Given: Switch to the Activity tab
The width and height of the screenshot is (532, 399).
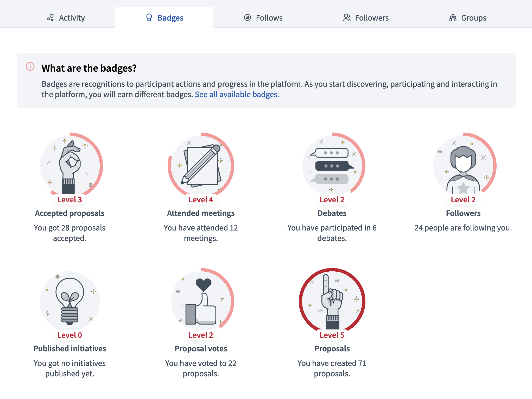Looking at the screenshot, I should 67,17.
